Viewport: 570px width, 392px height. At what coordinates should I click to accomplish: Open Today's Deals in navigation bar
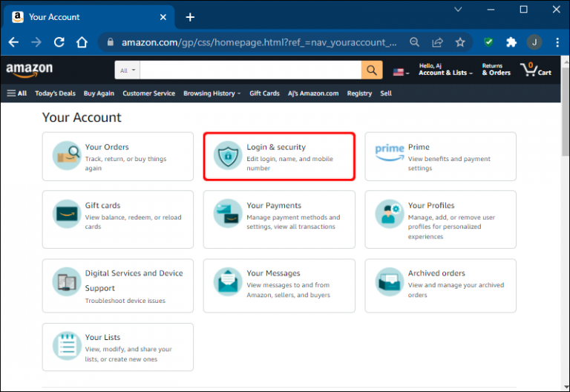(55, 94)
